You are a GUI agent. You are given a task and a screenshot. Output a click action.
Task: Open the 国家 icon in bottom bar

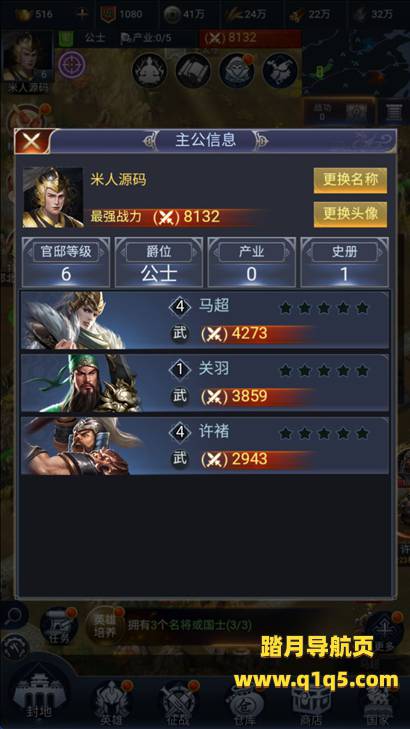[376, 702]
